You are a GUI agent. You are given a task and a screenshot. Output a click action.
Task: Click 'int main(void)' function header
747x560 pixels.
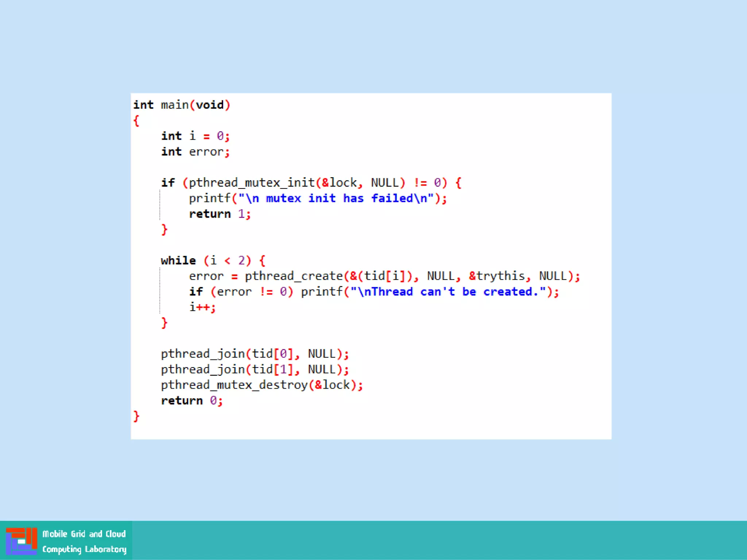click(181, 105)
